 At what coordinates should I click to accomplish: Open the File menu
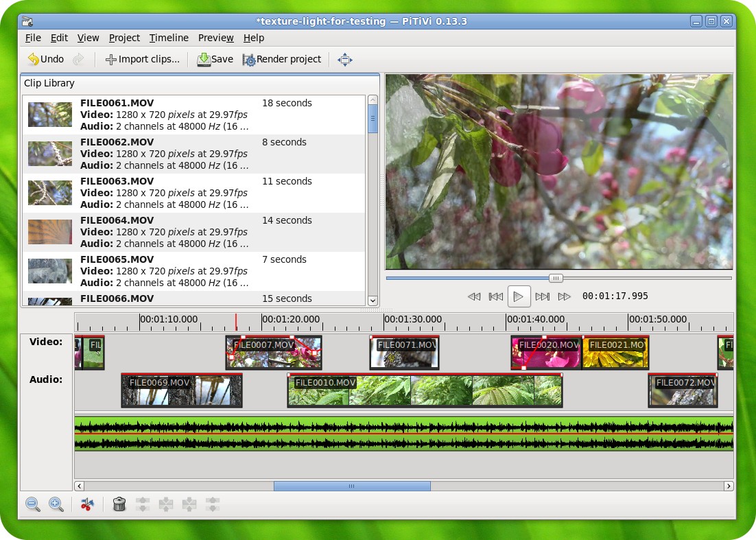[33, 38]
